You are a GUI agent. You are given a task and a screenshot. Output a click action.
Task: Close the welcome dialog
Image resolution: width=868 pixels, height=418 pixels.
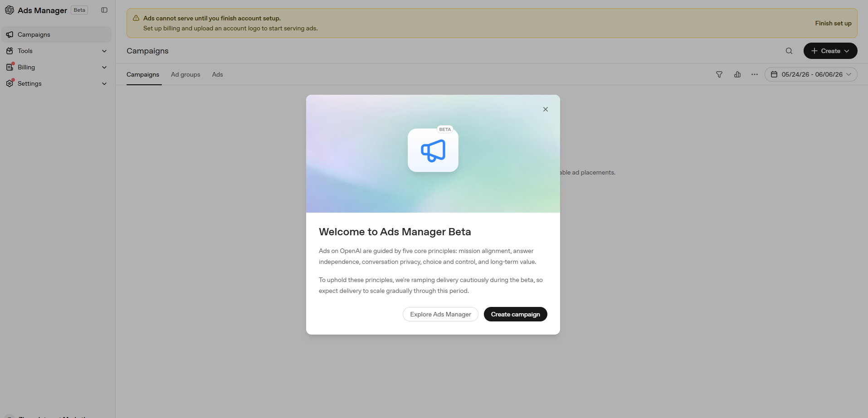coord(546,109)
